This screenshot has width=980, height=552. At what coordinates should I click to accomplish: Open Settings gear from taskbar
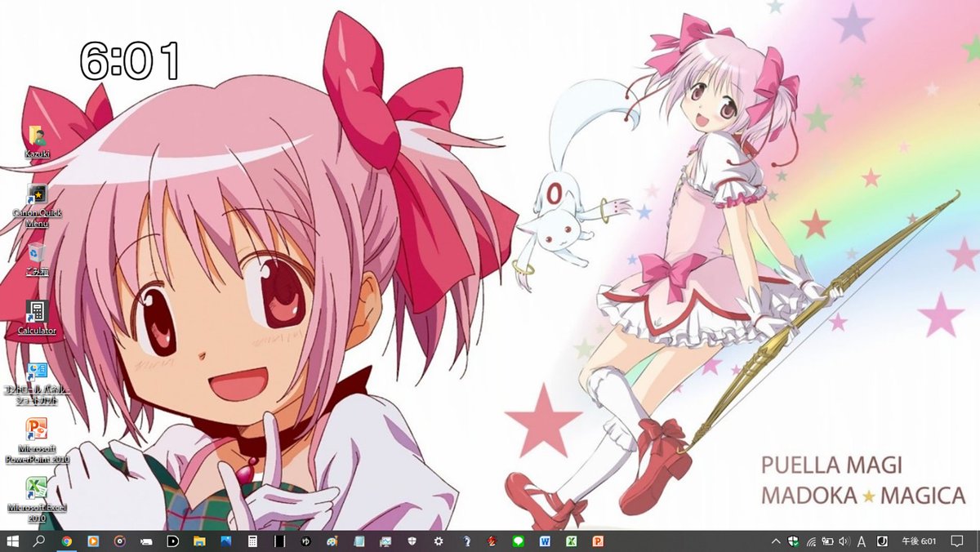pos(439,541)
